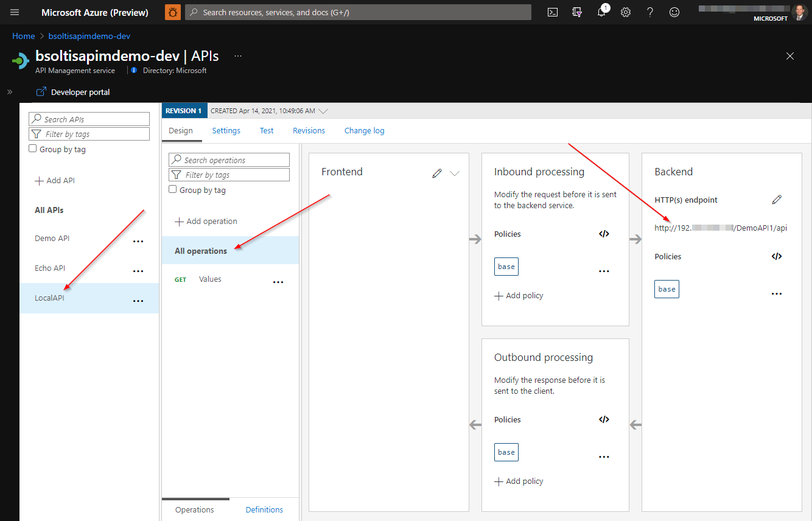The width and height of the screenshot is (812, 521).
Task: Switch to the Test tab
Action: 267,130
